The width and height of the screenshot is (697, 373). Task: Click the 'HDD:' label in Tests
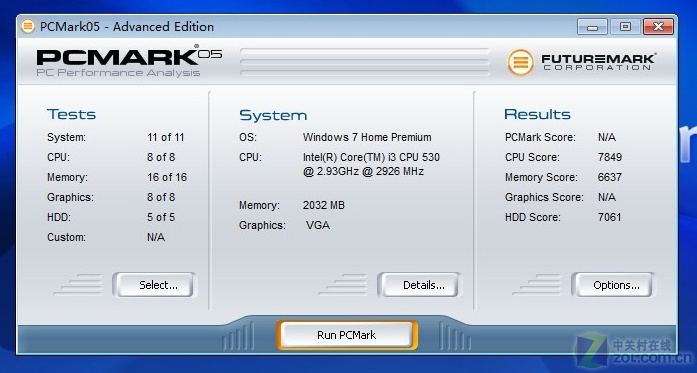[x=59, y=217]
